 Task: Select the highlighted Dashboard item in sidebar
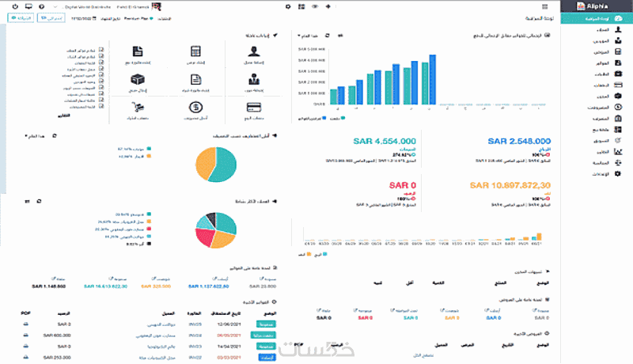coord(597,18)
